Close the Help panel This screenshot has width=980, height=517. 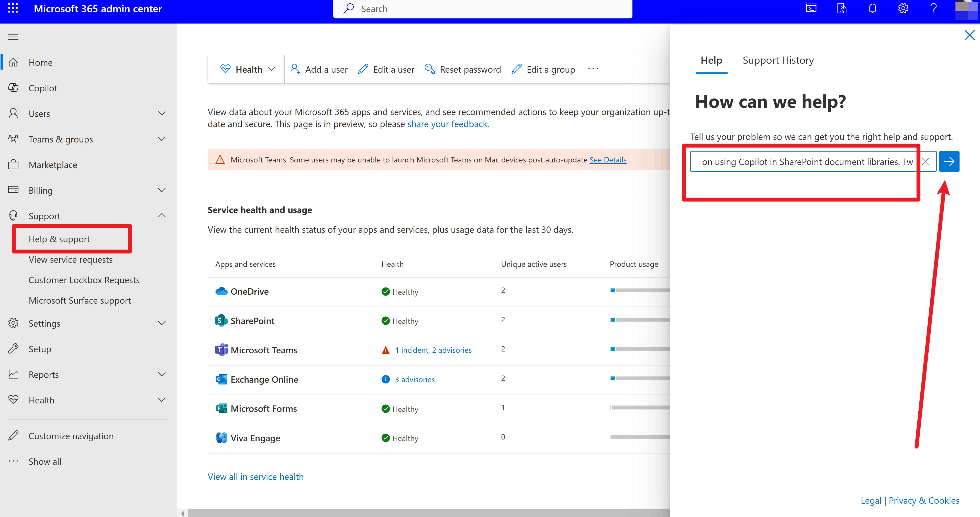click(969, 35)
